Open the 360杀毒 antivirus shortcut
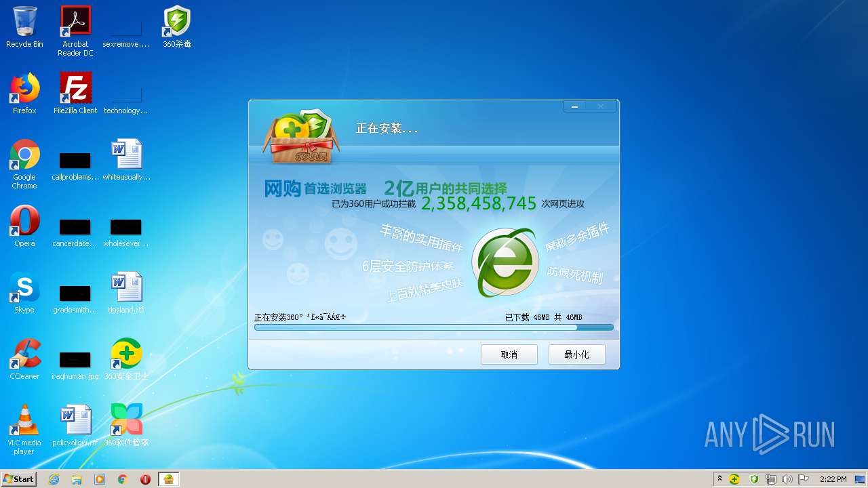The height and width of the screenshot is (488, 868). (177, 27)
